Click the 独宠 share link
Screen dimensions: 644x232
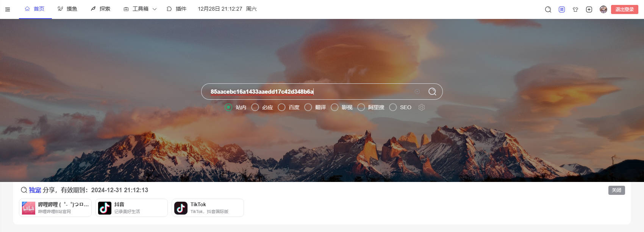(x=35, y=190)
